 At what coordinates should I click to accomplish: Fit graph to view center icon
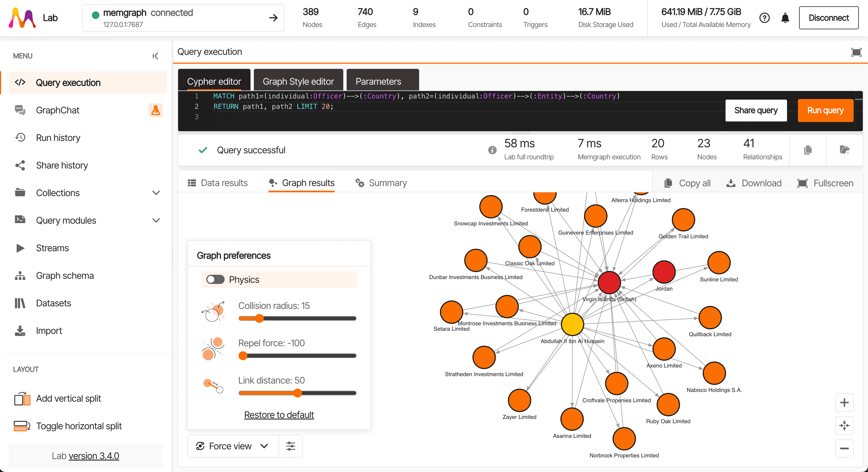point(844,425)
